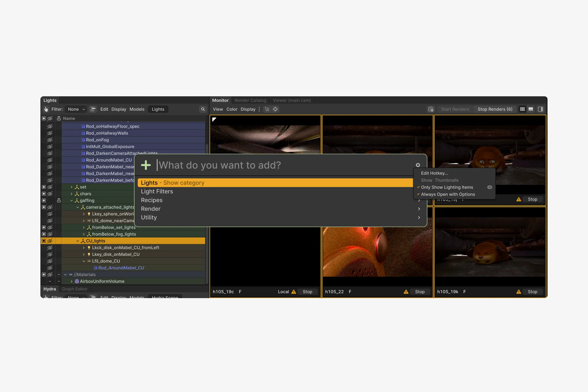Open the Edit menu in Lights panel
The width and height of the screenshot is (588, 392).
click(104, 109)
